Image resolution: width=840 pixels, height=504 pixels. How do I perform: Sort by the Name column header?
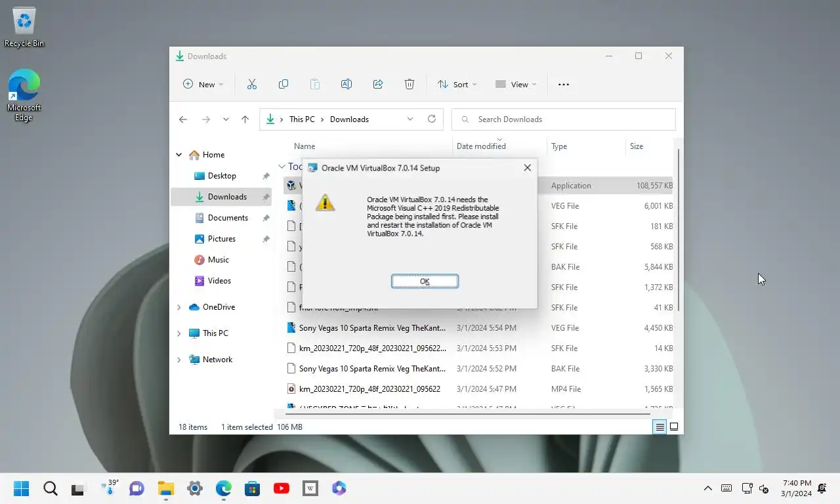(x=304, y=146)
